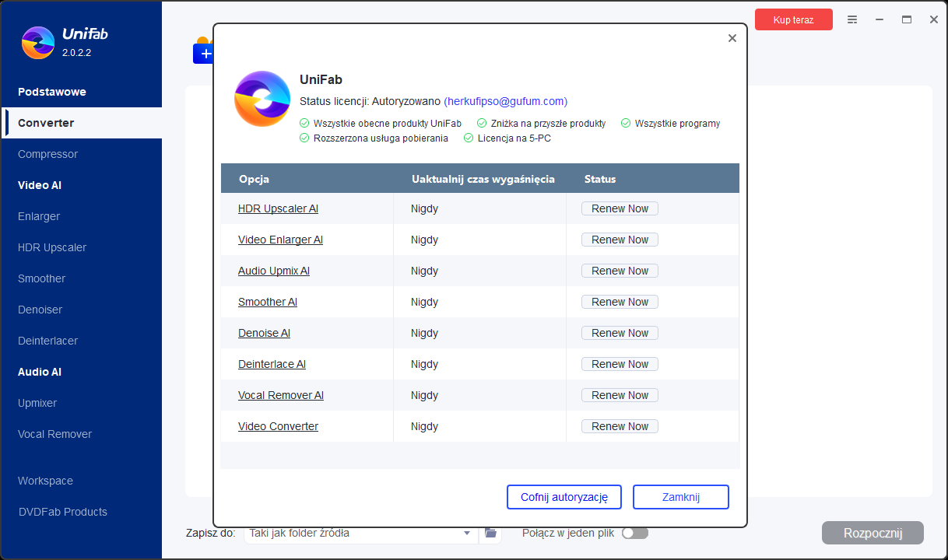Click the Status column header
948x560 pixels.
[600, 179]
